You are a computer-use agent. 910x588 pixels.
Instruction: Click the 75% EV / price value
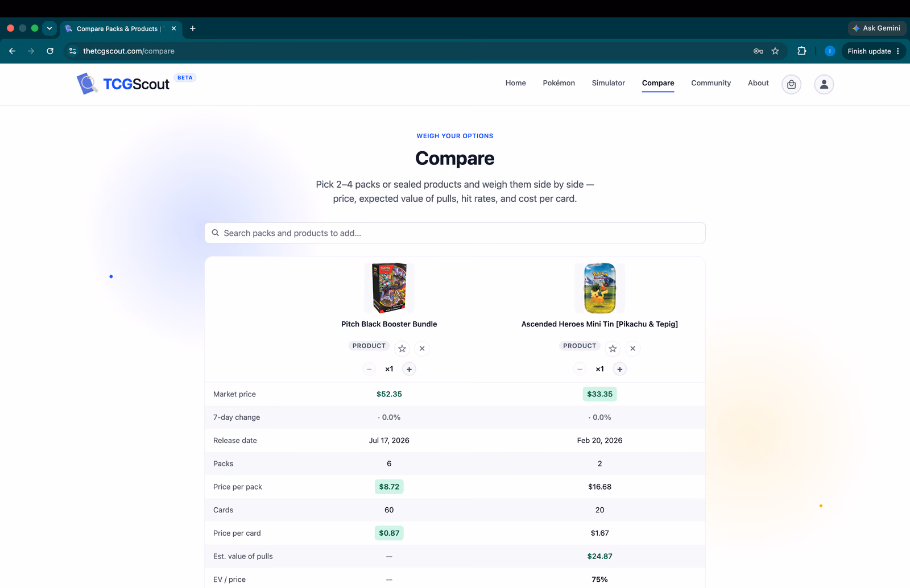coord(599,579)
